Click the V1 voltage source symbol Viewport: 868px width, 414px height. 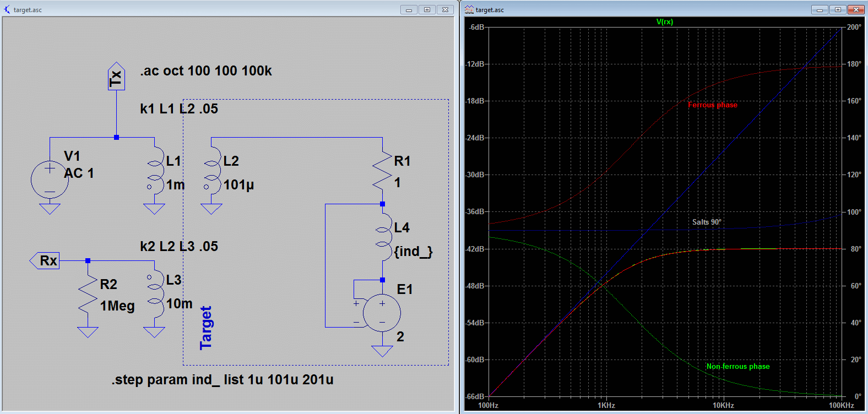[x=50, y=180]
